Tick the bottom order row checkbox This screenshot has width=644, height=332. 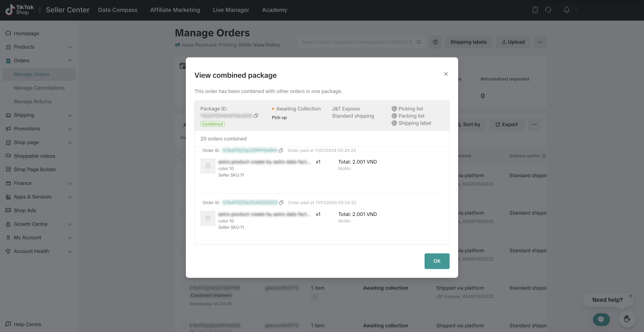[183, 326]
